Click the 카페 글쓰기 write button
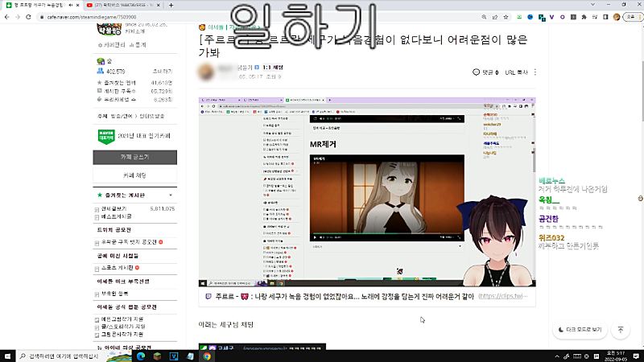Screen dimensions: 644x362 click(134, 157)
